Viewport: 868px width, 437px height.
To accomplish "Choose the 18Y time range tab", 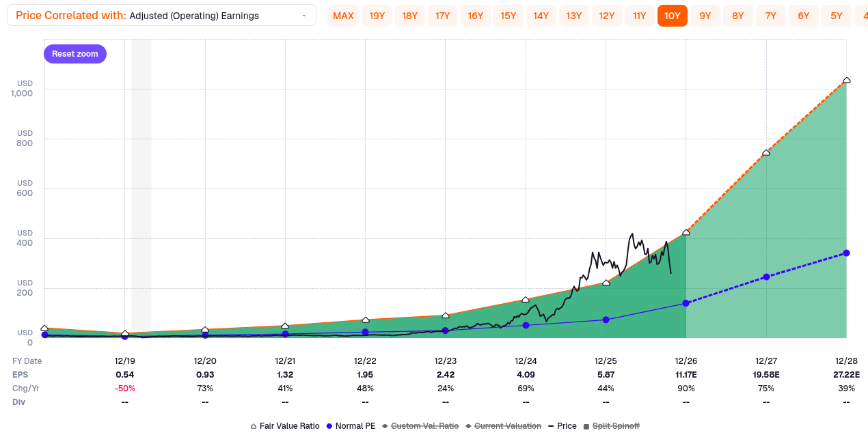I will point(410,16).
